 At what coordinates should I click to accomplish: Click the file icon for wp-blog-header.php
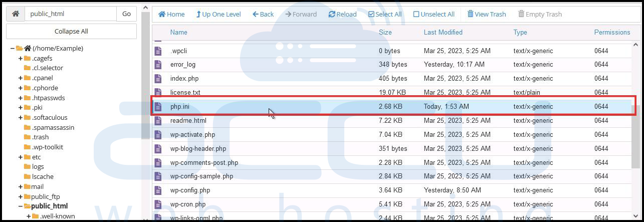click(158, 149)
